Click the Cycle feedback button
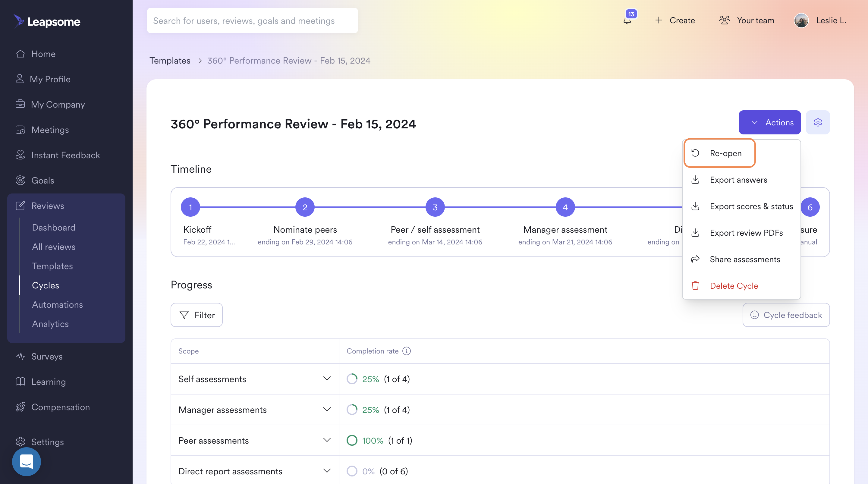This screenshot has width=868, height=484. pos(786,315)
